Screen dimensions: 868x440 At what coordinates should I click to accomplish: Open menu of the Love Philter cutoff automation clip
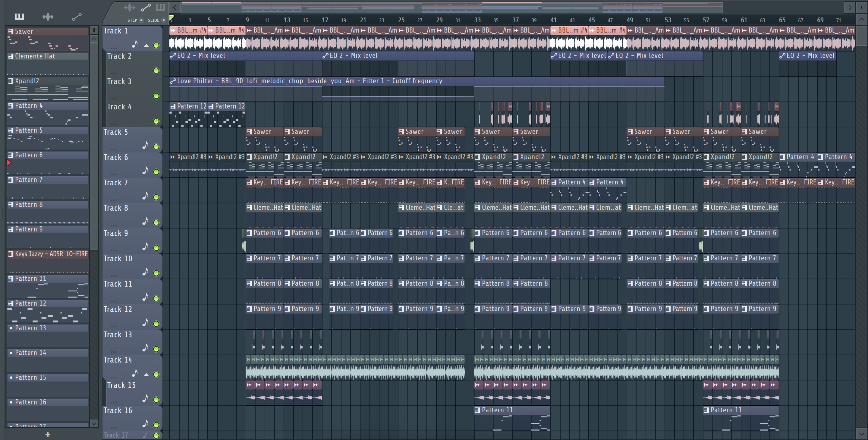pos(173,81)
